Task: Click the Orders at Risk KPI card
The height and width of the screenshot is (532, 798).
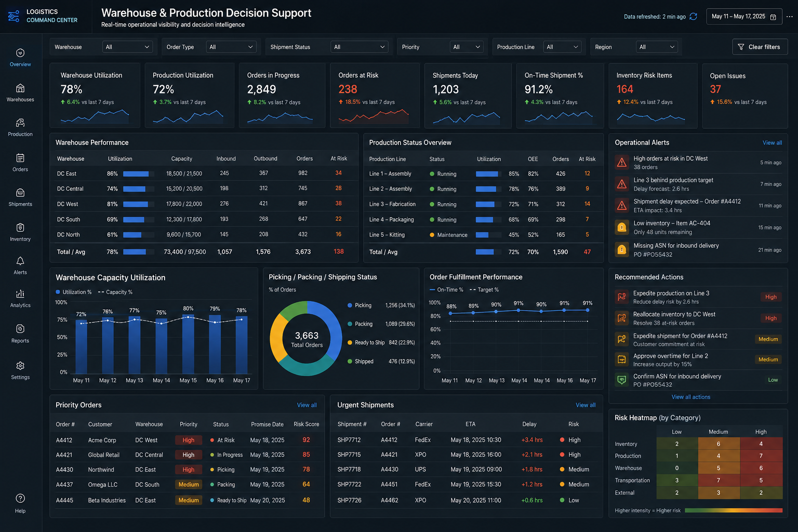Action: tap(375, 96)
